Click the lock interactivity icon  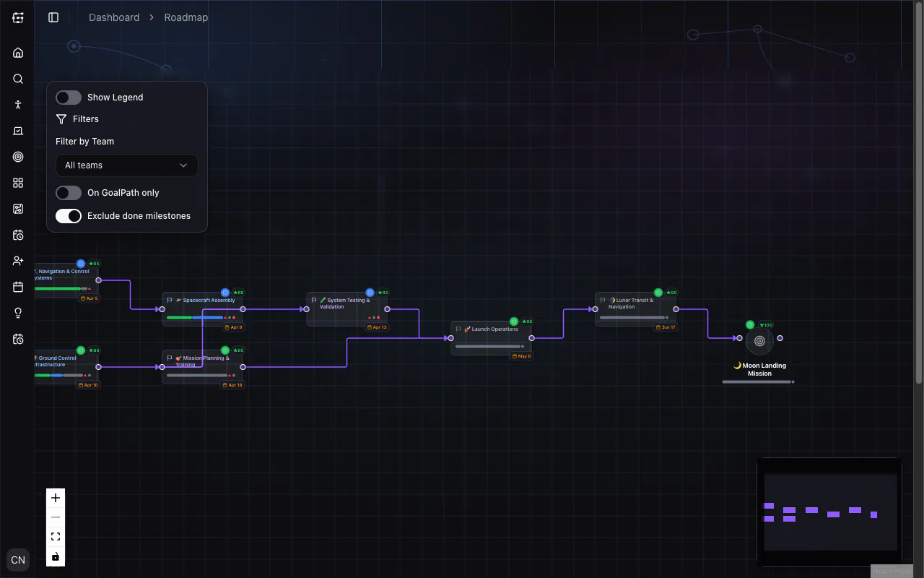pyautogui.click(x=56, y=556)
